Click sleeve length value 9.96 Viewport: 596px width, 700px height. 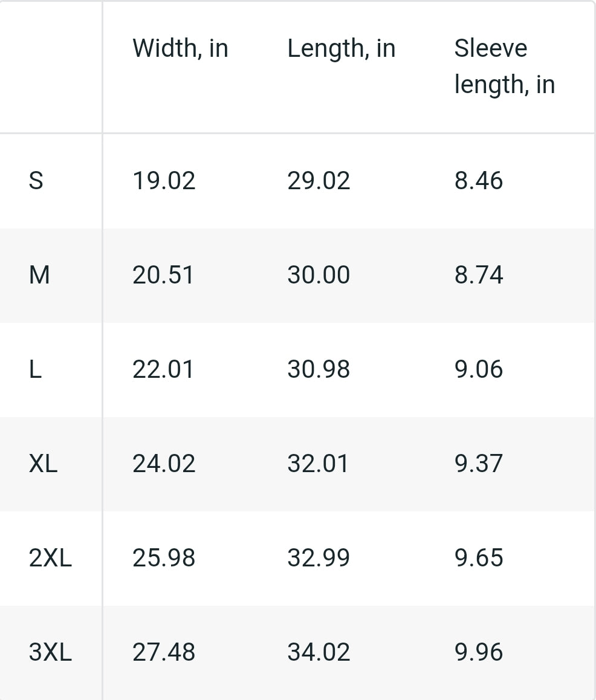point(478,652)
